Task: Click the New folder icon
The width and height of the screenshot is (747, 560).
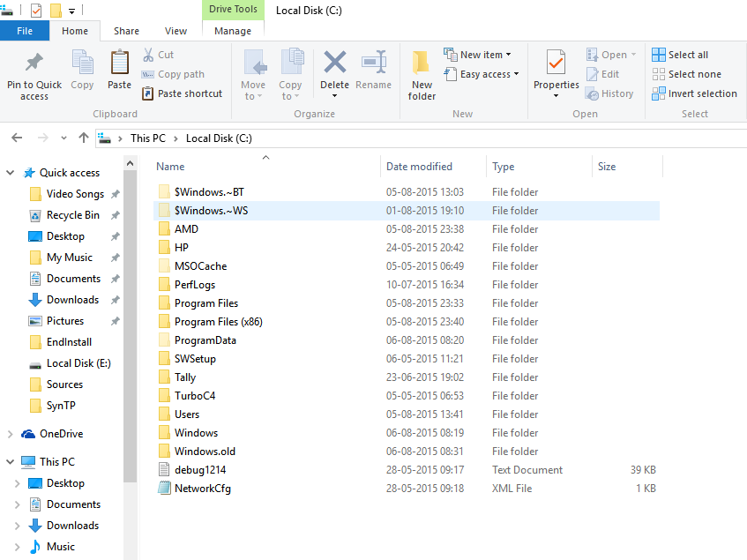Action: (x=422, y=63)
